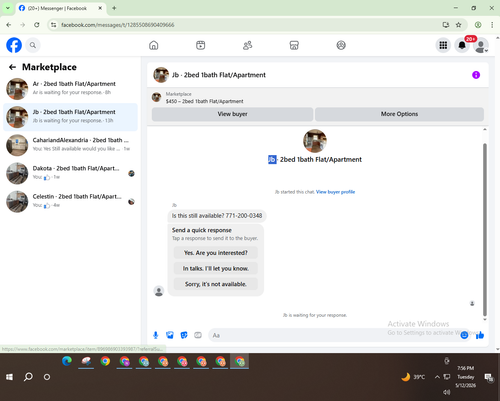Send quick response In talks. I'll let you know.
The width and height of the screenshot is (500, 401).
point(216,268)
